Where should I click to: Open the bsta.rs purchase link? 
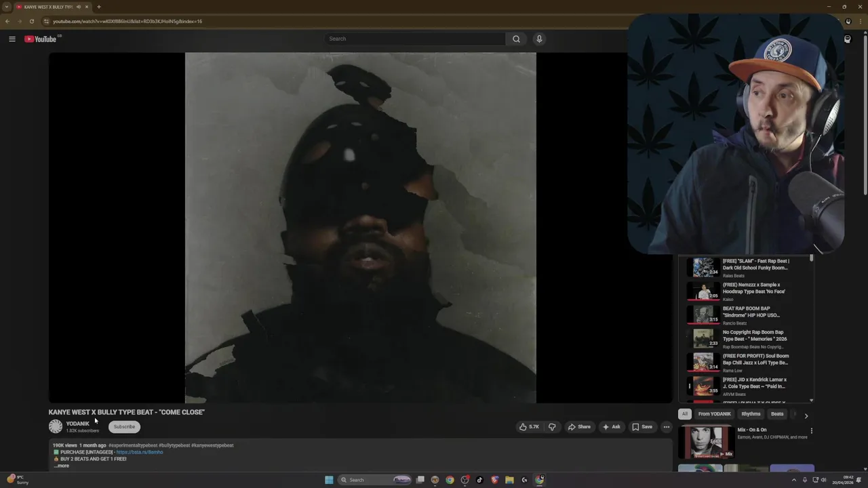click(140, 452)
